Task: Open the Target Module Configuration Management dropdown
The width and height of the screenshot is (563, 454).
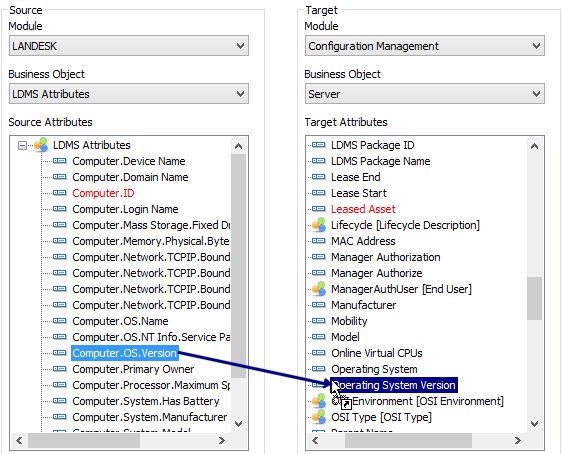Action: (x=425, y=46)
